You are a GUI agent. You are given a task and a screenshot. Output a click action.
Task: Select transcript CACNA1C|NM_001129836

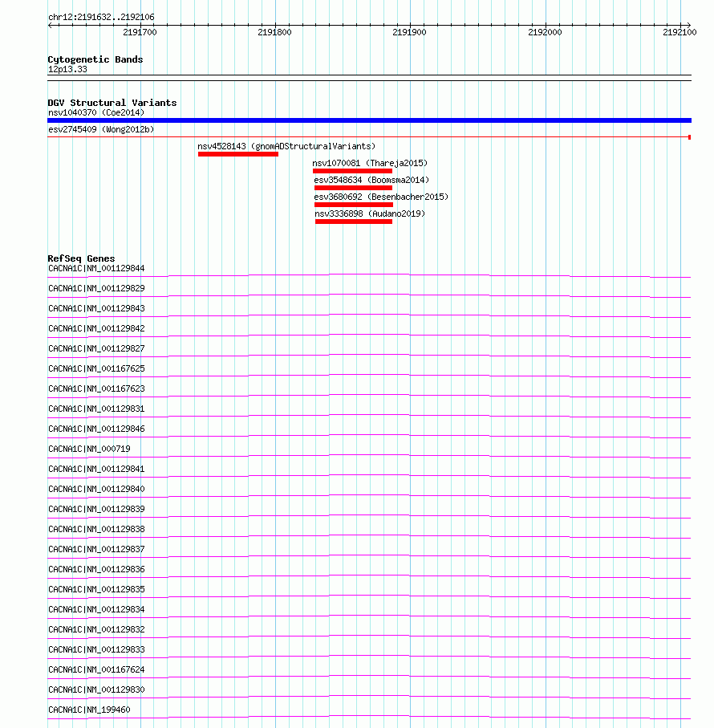pyautogui.click(x=96, y=570)
